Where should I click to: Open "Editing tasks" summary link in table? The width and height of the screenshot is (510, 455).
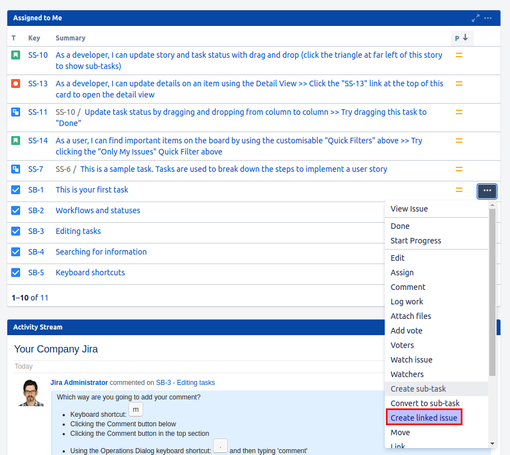pyautogui.click(x=78, y=231)
